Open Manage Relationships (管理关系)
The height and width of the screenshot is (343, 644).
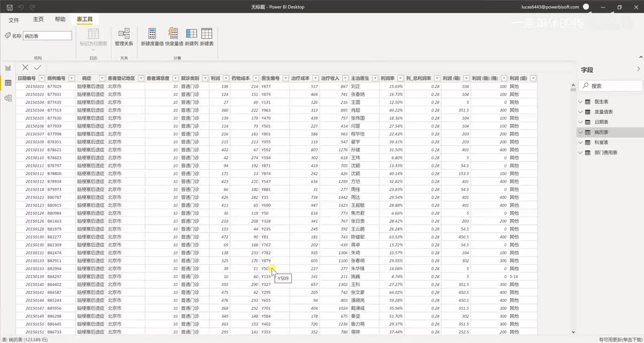(124, 38)
